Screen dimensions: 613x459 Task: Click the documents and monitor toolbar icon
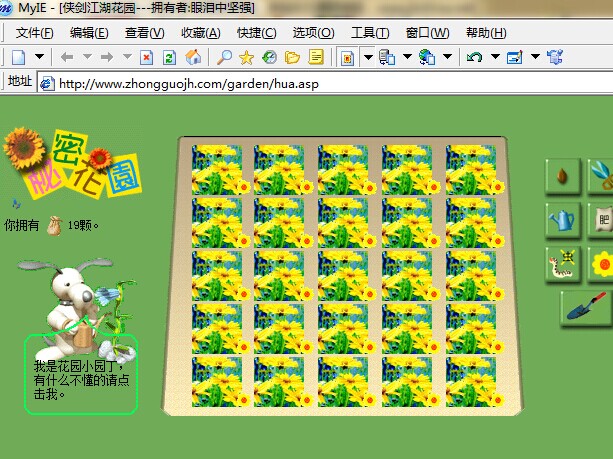(387, 57)
